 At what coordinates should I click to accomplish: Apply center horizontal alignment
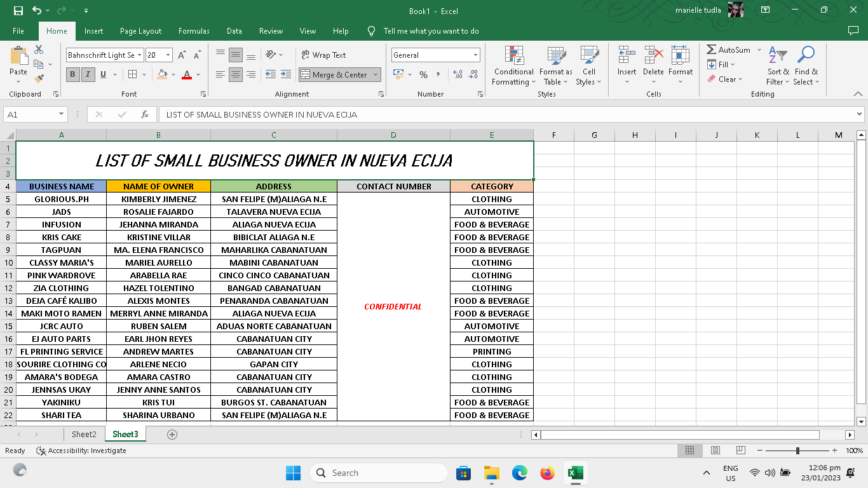pos(236,74)
